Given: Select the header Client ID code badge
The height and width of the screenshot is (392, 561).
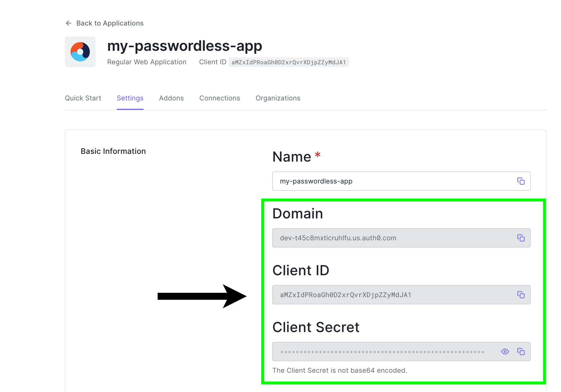Looking at the screenshot, I should point(289,62).
